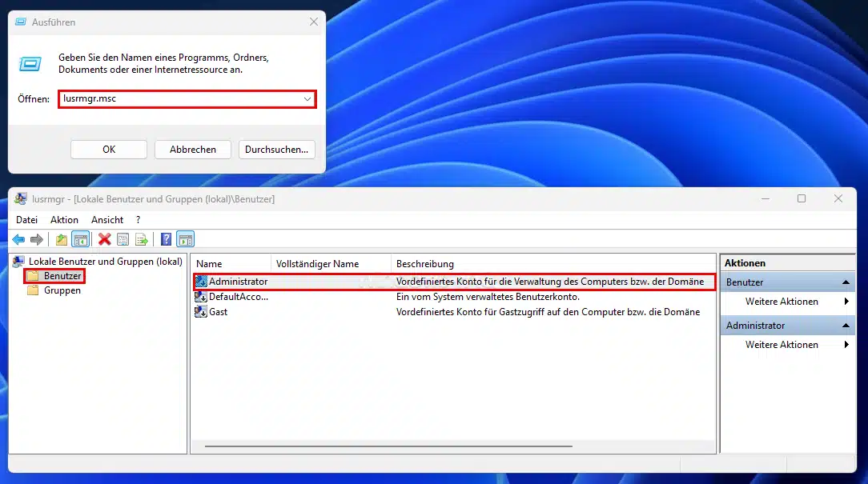Select the Gast user account row
868x484 pixels.
point(219,312)
